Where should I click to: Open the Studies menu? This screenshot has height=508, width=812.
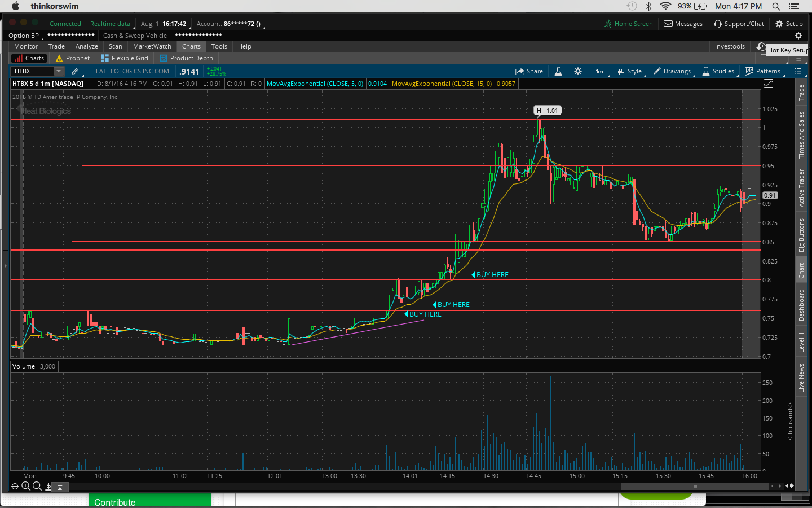tap(718, 71)
